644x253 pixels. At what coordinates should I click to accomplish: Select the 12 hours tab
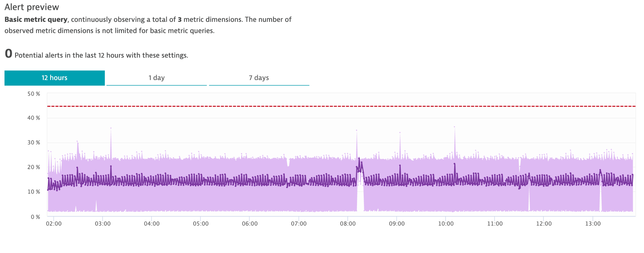[54, 78]
